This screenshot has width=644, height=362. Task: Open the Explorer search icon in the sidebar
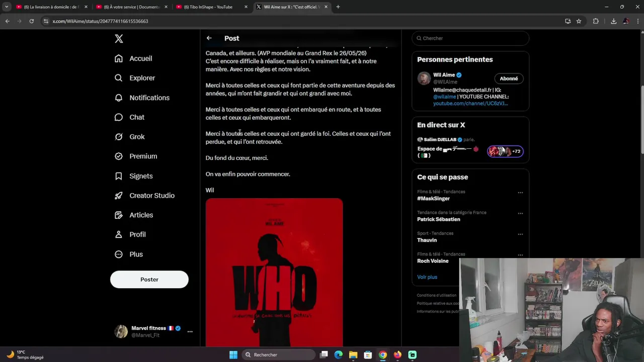119,78
